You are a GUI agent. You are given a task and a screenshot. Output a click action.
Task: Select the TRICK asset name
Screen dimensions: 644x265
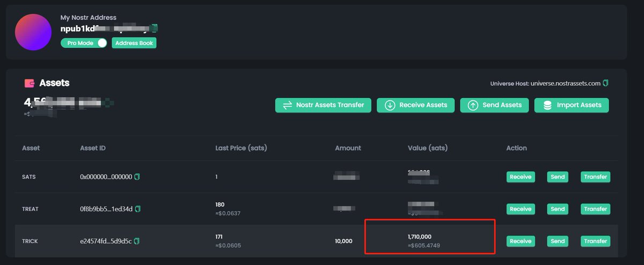tap(30, 241)
